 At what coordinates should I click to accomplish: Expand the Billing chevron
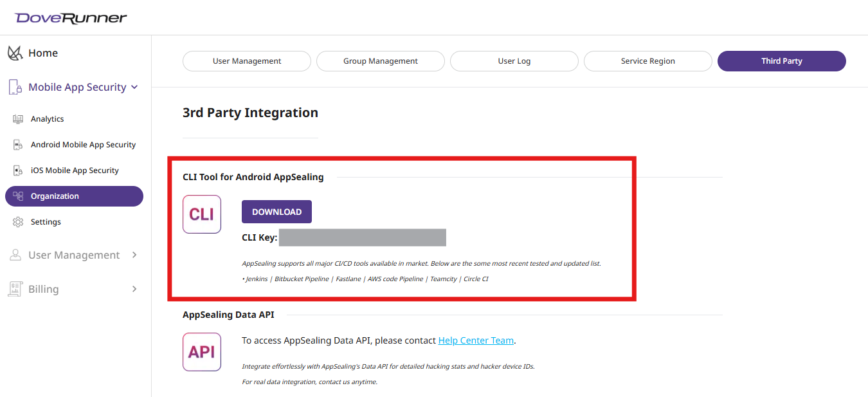click(x=134, y=289)
